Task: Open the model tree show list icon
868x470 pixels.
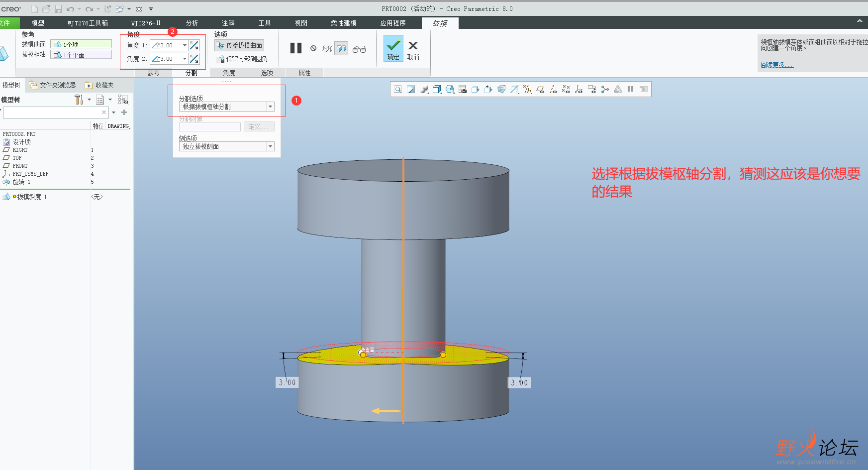Action: 100,100
